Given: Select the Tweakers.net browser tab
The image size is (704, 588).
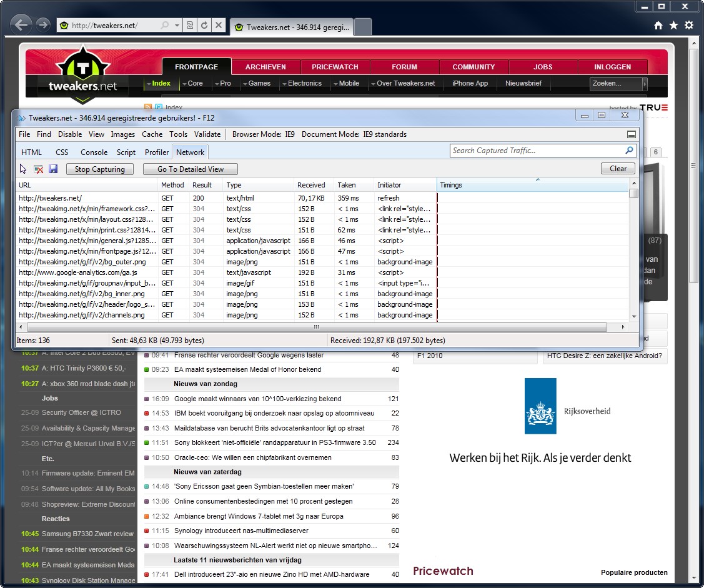Looking at the screenshot, I should pos(291,27).
